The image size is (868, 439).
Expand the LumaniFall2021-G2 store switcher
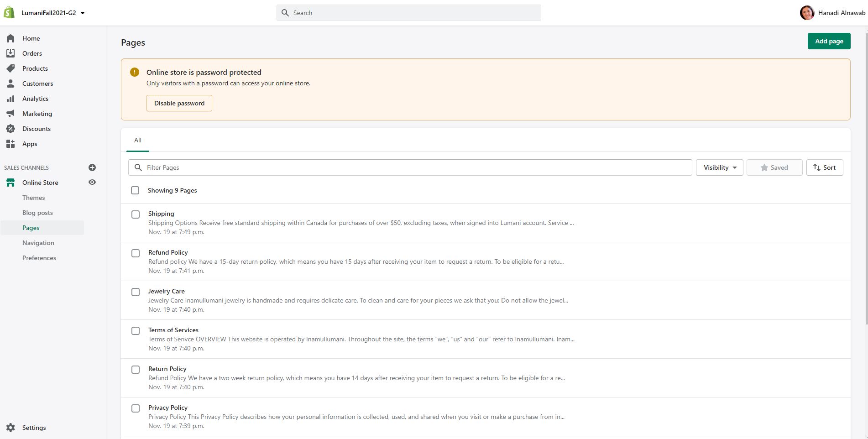click(52, 13)
